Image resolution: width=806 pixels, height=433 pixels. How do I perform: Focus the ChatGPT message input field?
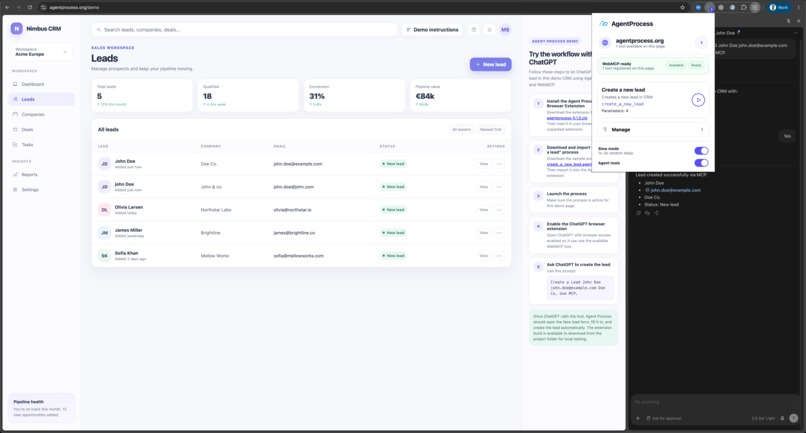(x=715, y=402)
